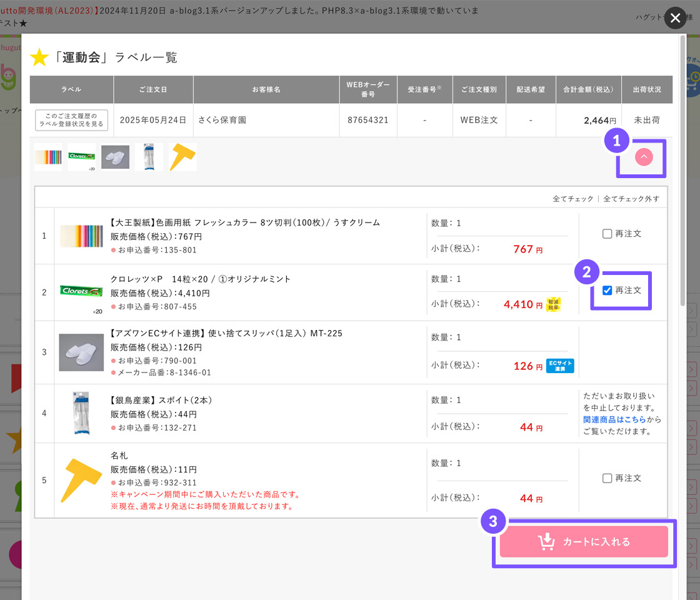Close the modal with the X button
This screenshot has width=700, height=600.
click(x=675, y=19)
